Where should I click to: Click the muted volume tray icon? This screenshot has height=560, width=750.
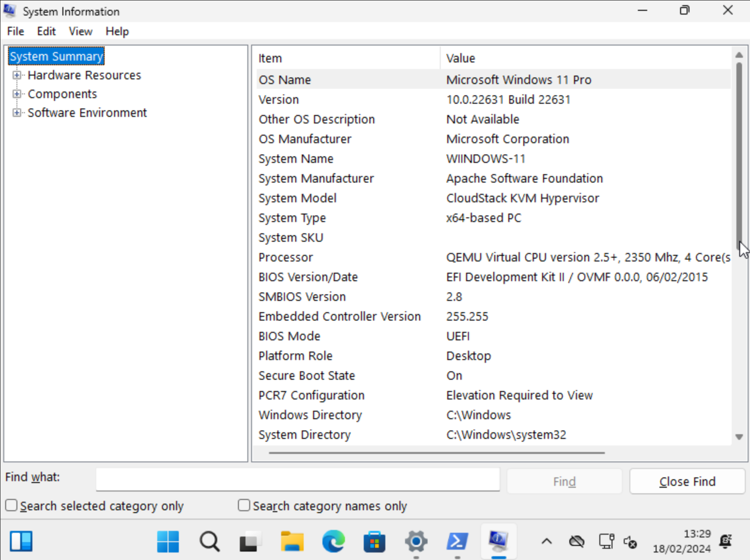[x=630, y=542]
